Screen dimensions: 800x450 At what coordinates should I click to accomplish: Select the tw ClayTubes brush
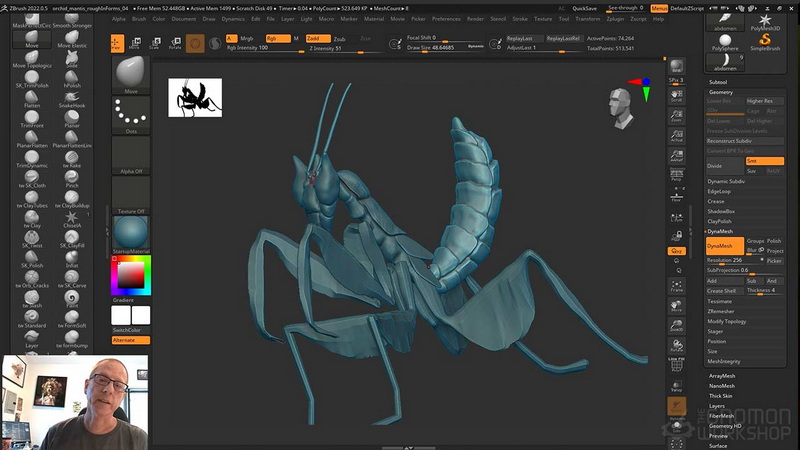pyautogui.click(x=32, y=199)
